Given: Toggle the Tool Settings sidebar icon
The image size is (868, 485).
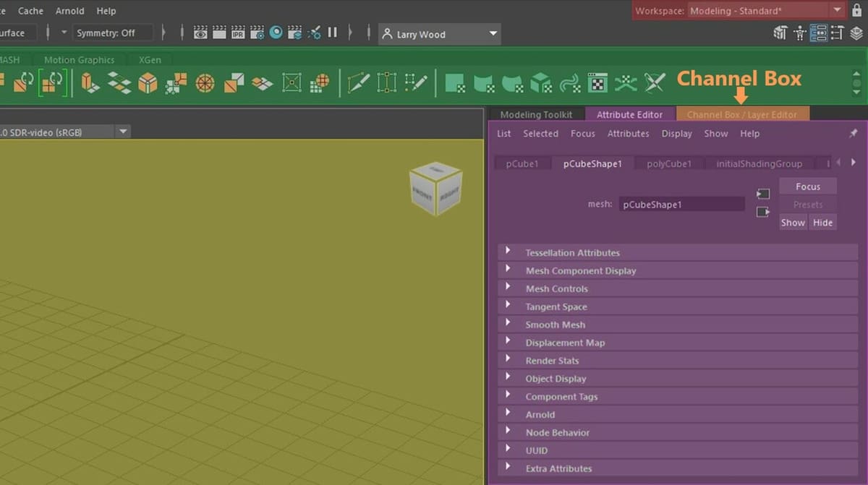Looking at the screenshot, I should pos(838,33).
